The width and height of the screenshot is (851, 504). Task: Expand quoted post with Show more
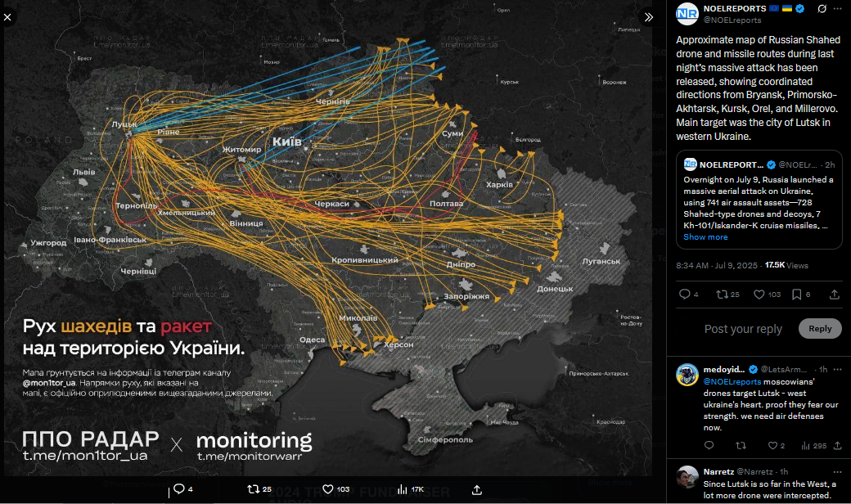click(x=705, y=237)
